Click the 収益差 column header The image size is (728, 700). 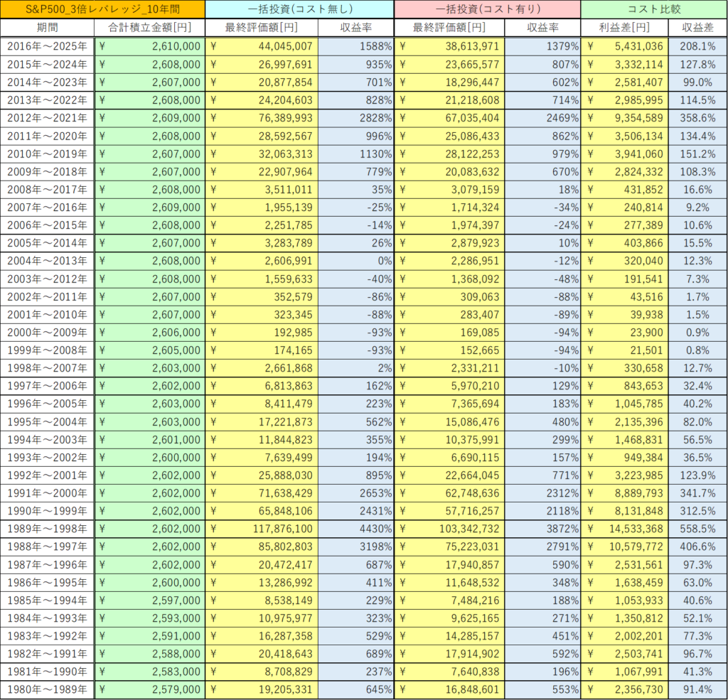697,28
